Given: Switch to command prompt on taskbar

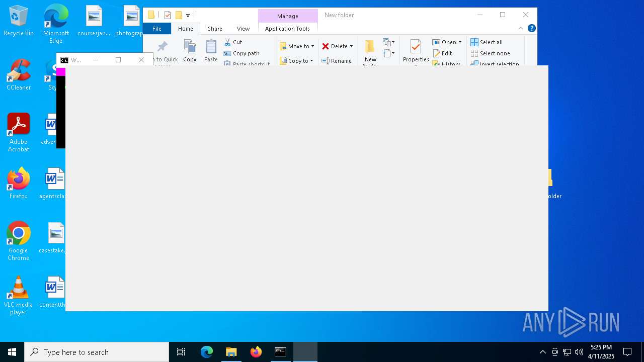Looking at the screenshot, I should pyautogui.click(x=280, y=352).
